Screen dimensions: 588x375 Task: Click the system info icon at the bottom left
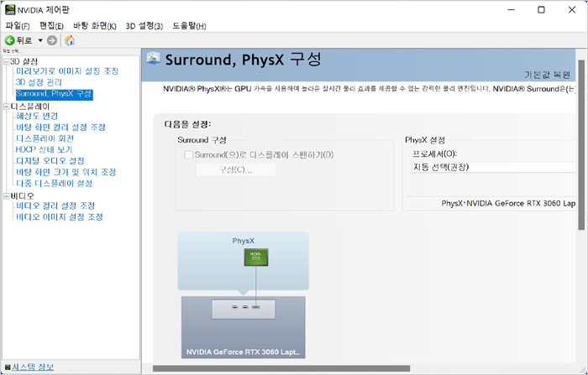[x=8, y=367]
